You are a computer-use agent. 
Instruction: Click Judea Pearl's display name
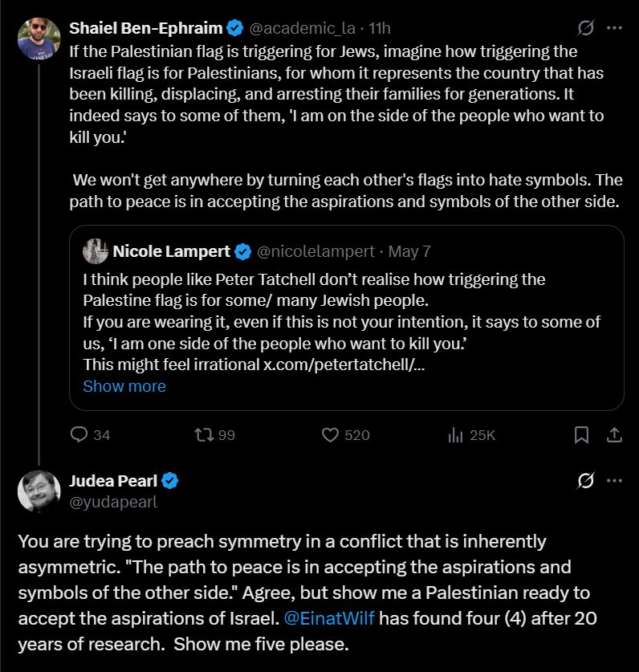113,481
